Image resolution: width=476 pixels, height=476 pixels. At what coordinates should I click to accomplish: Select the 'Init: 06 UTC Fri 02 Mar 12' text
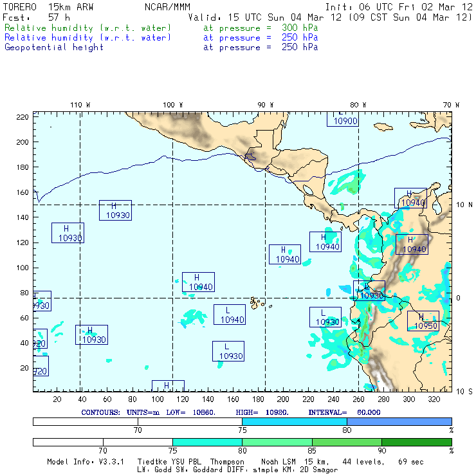(x=399, y=7)
